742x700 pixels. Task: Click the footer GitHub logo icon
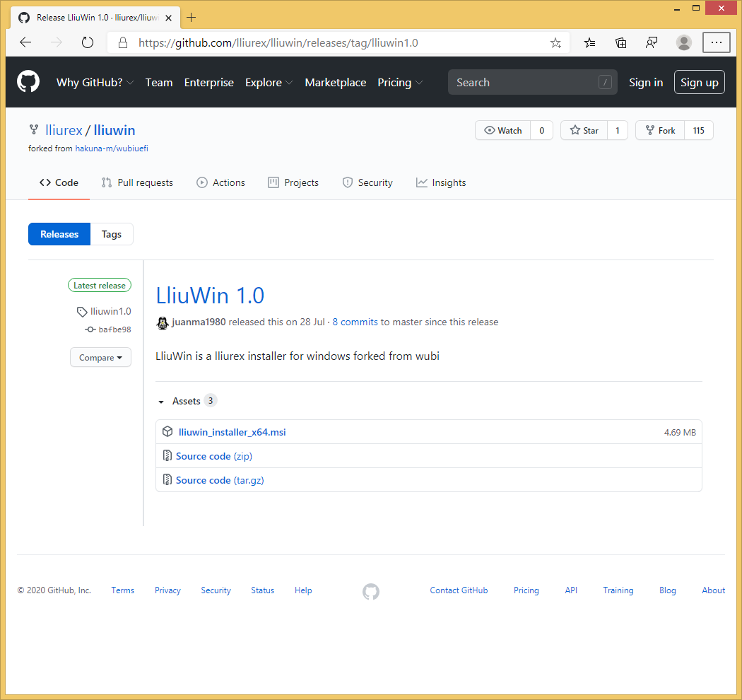tap(371, 591)
